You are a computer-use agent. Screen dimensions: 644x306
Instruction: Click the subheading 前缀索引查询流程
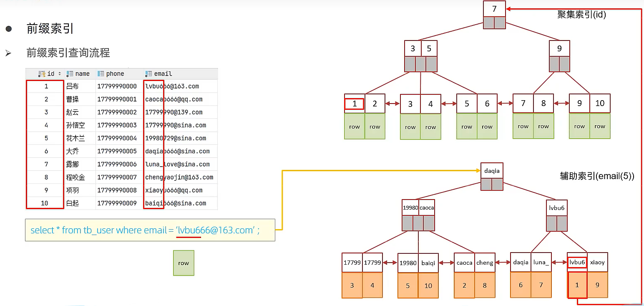pos(68,53)
